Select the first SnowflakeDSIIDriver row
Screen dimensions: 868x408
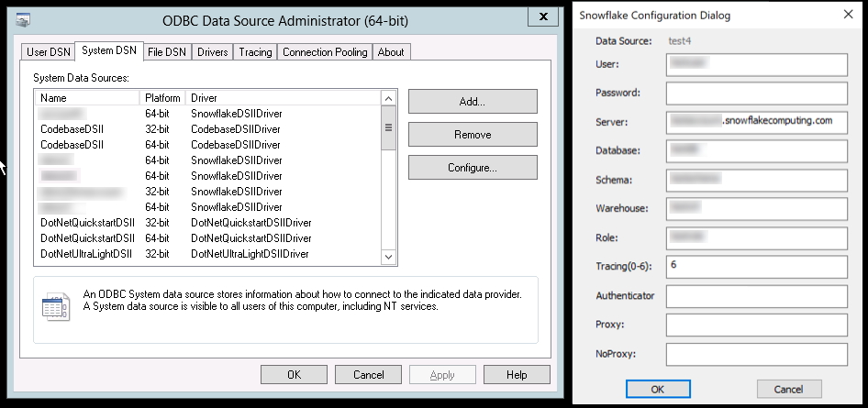tap(208, 114)
